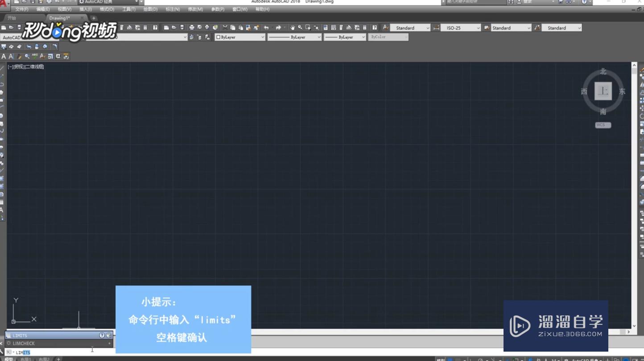Image resolution: width=644 pixels, height=361 pixels.
Task: Open the Standard table style dropdown
Action: pos(511,28)
